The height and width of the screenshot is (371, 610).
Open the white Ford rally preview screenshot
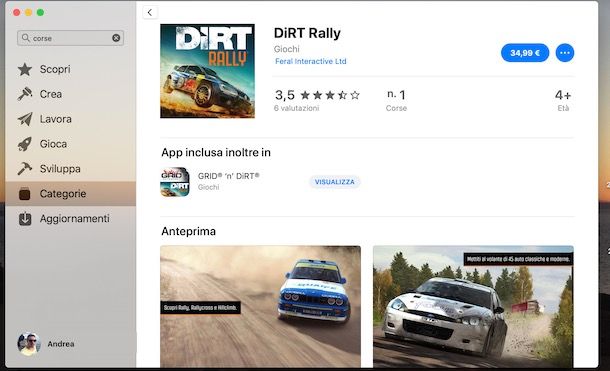coord(473,306)
